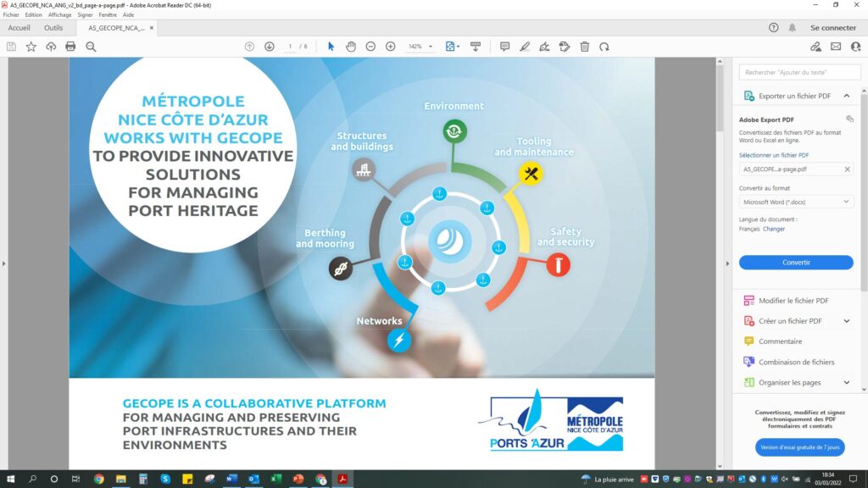
Task: Click the share with others person icon
Action: [856, 47]
